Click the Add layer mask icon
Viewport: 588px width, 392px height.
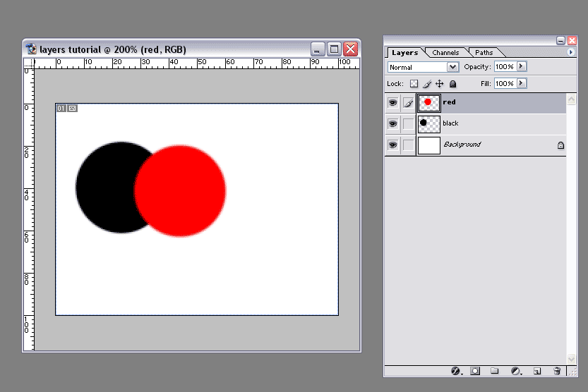pos(475,370)
